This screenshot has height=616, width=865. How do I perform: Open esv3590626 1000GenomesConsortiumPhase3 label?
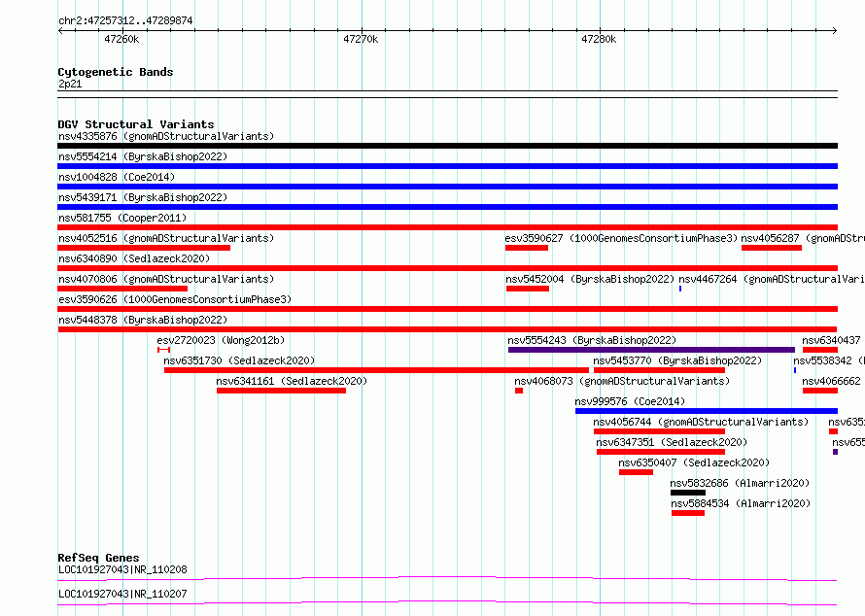175,299
